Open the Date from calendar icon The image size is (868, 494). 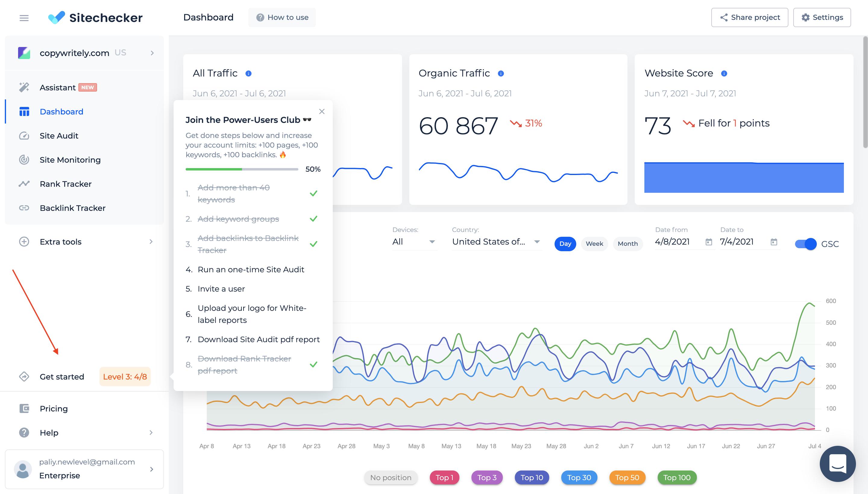pos(709,242)
